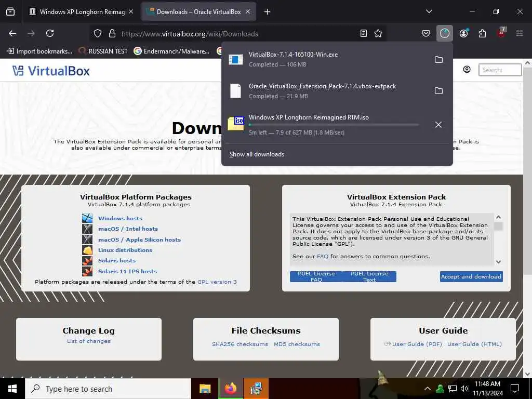Open Windows hosts download link
The height and width of the screenshot is (399, 532).
pos(120,218)
